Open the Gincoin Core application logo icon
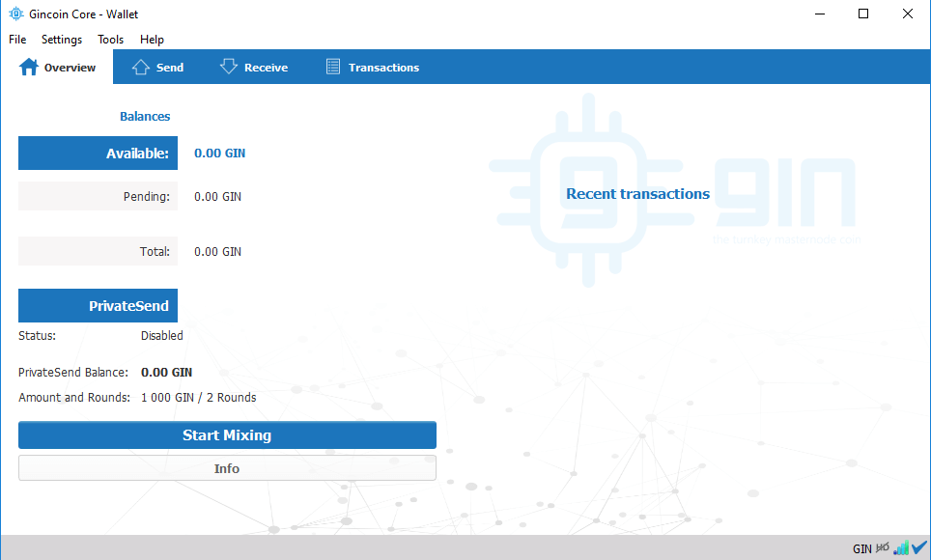Viewport: 931px width, 560px height. pos(14,14)
